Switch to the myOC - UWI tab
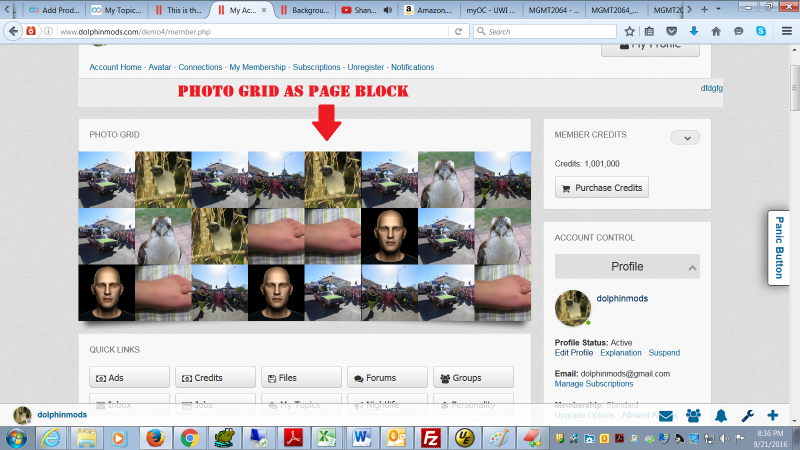Image resolution: width=800 pixels, height=450 pixels. [491, 10]
